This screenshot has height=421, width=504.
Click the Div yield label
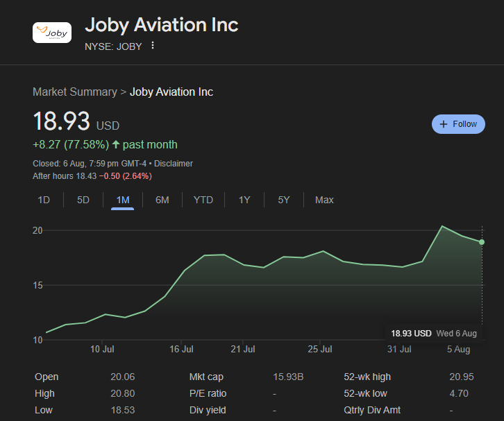[208, 410]
